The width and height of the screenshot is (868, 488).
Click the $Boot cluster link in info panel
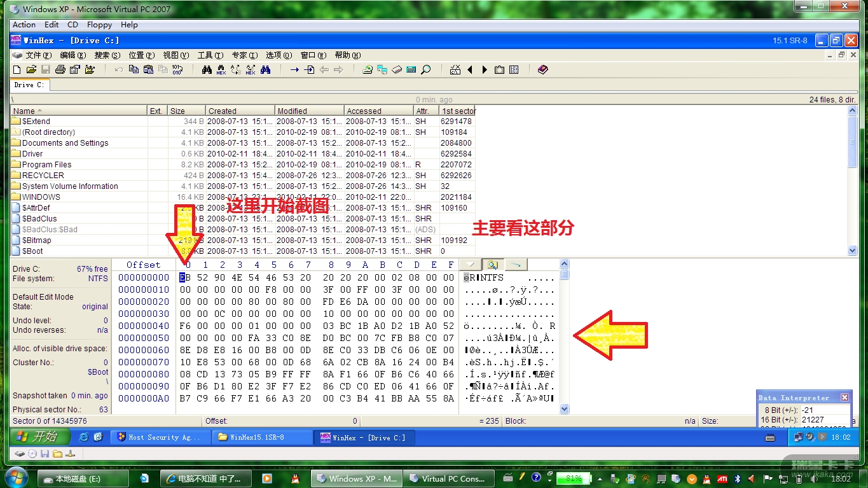(x=98, y=372)
